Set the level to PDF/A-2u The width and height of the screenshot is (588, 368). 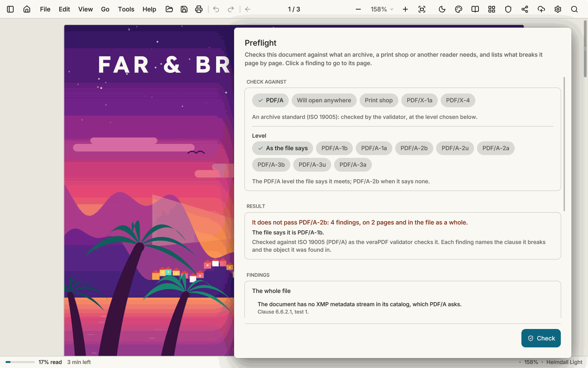pos(455,148)
